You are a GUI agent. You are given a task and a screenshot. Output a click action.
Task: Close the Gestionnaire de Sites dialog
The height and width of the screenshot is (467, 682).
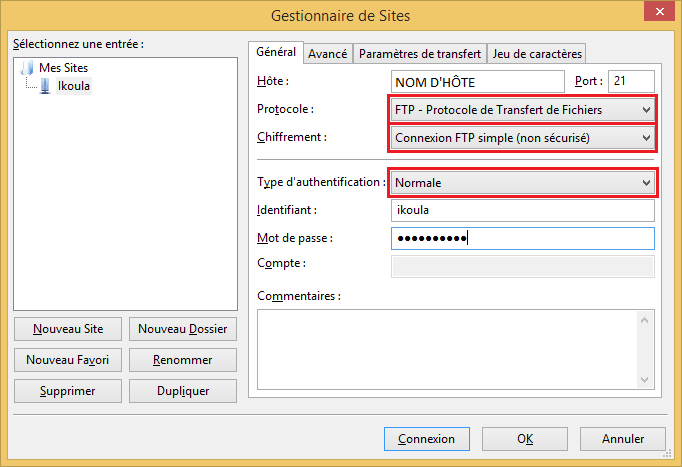click(659, 11)
